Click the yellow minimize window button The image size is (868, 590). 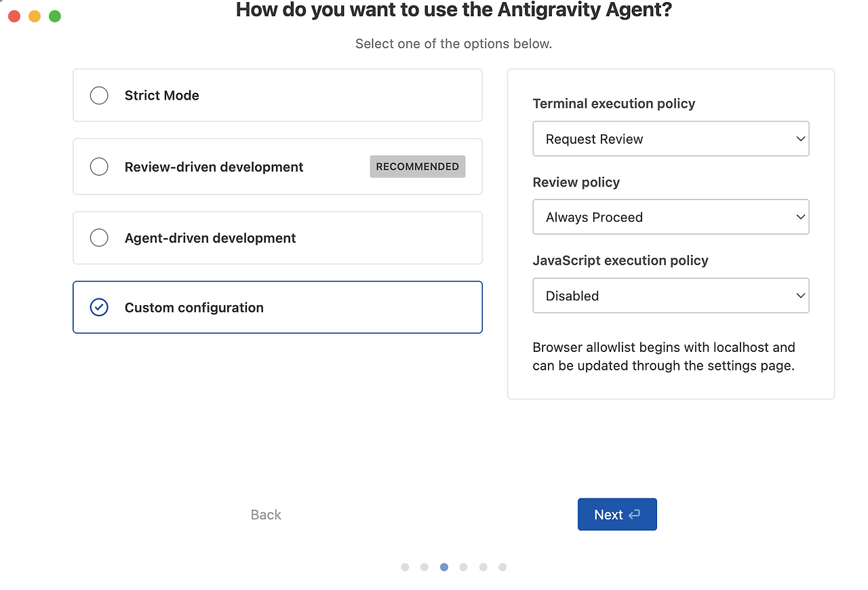click(35, 16)
